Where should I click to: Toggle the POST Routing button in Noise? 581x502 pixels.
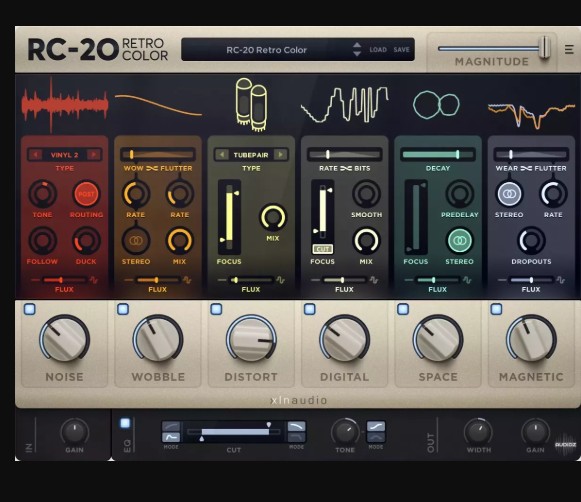pos(86,194)
